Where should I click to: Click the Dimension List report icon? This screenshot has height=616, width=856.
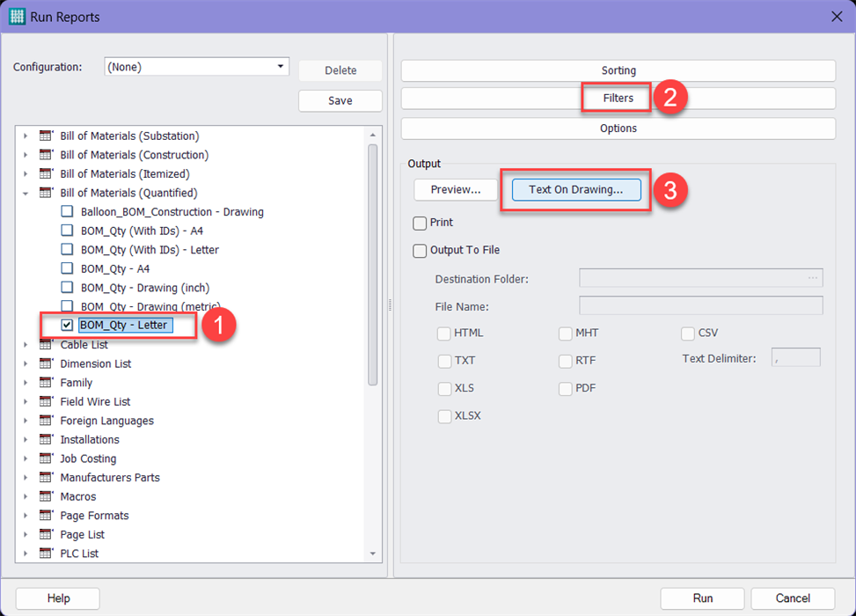(45, 363)
